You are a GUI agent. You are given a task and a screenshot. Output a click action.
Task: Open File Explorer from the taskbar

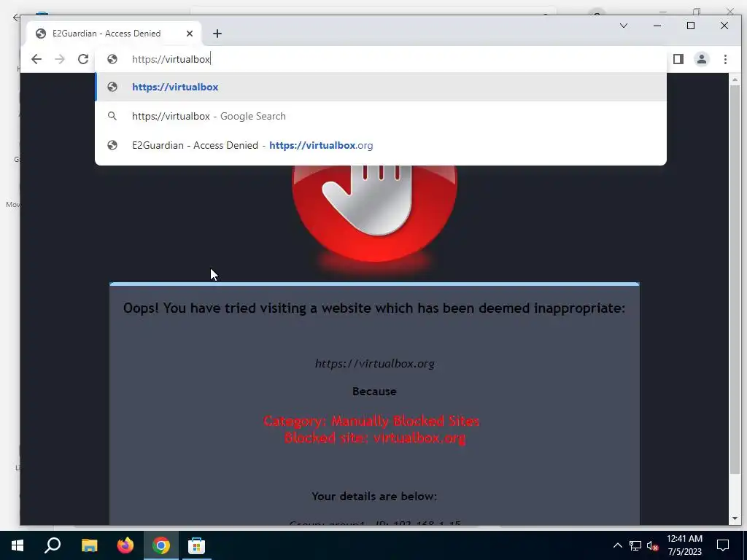pos(89,545)
